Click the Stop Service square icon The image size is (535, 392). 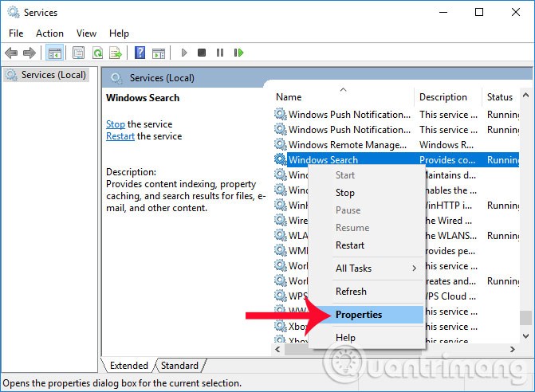click(x=202, y=53)
